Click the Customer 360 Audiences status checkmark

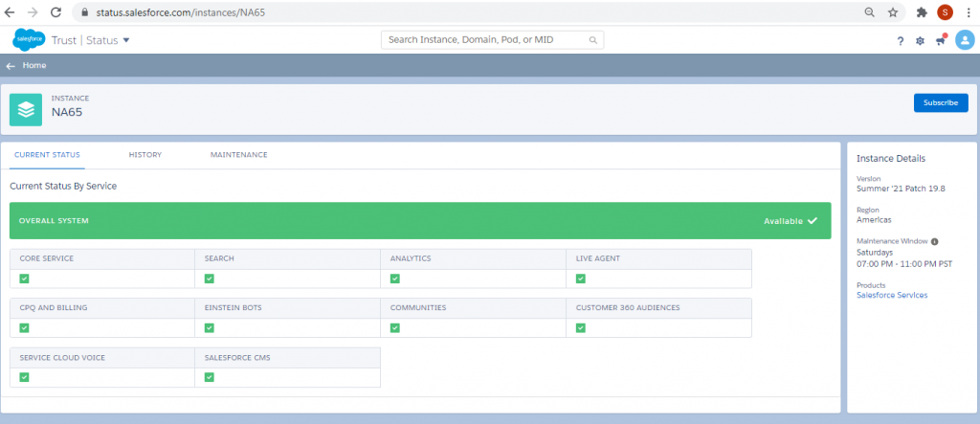(581, 327)
